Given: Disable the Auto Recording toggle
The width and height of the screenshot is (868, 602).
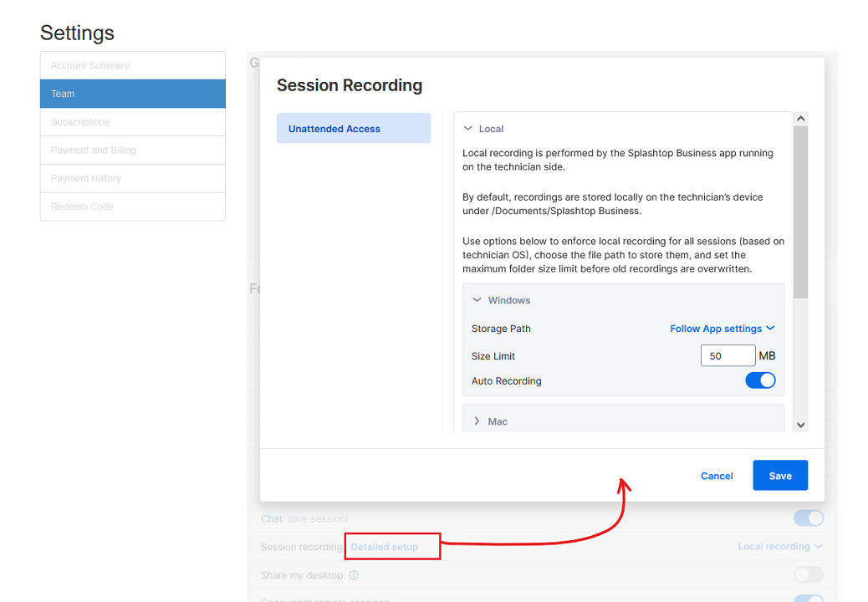Looking at the screenshot, I should [x=760, y=380].
